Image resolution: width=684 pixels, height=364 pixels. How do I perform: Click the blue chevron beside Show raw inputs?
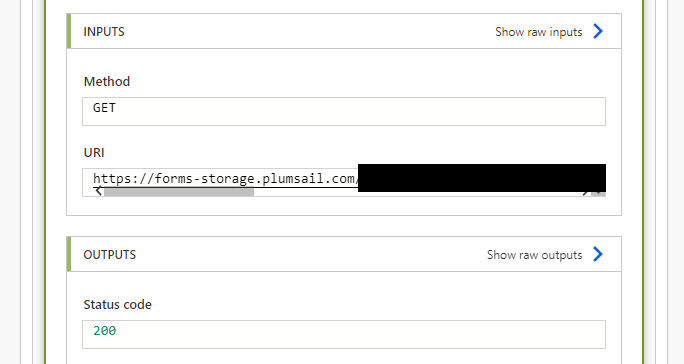598,31
